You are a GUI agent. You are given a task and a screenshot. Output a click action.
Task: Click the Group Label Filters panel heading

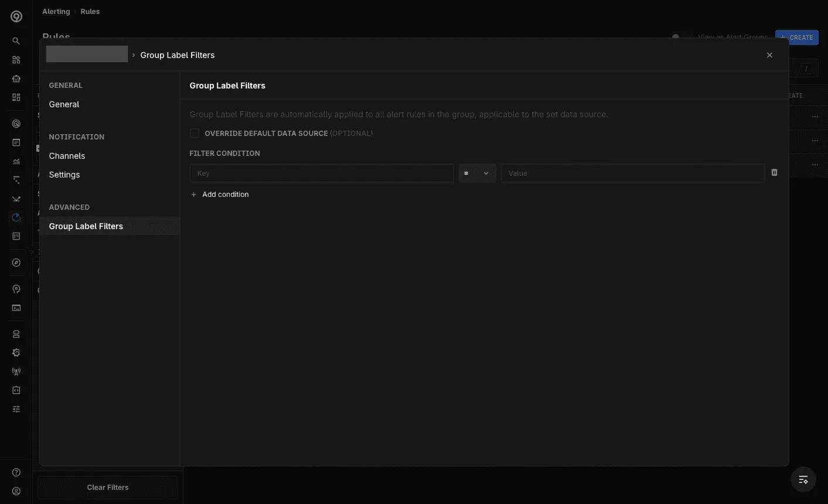[x=227, y=86]
